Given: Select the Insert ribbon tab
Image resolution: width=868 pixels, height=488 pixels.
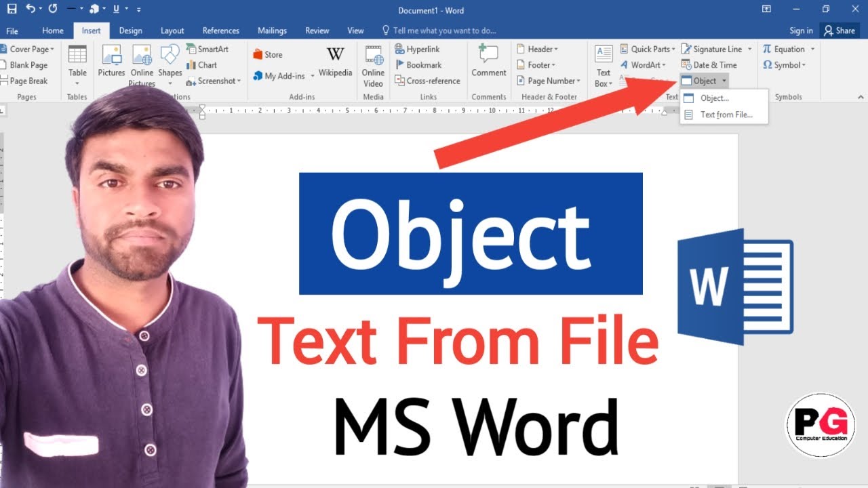Looking at the screenshot, I should pos(91,30).
